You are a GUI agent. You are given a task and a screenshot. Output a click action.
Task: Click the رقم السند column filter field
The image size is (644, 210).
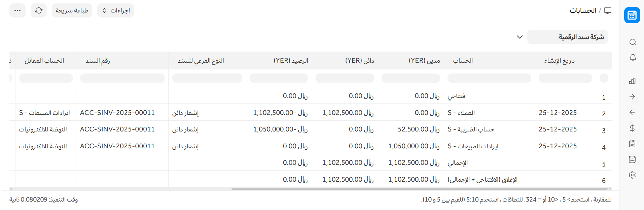(122, 78)
